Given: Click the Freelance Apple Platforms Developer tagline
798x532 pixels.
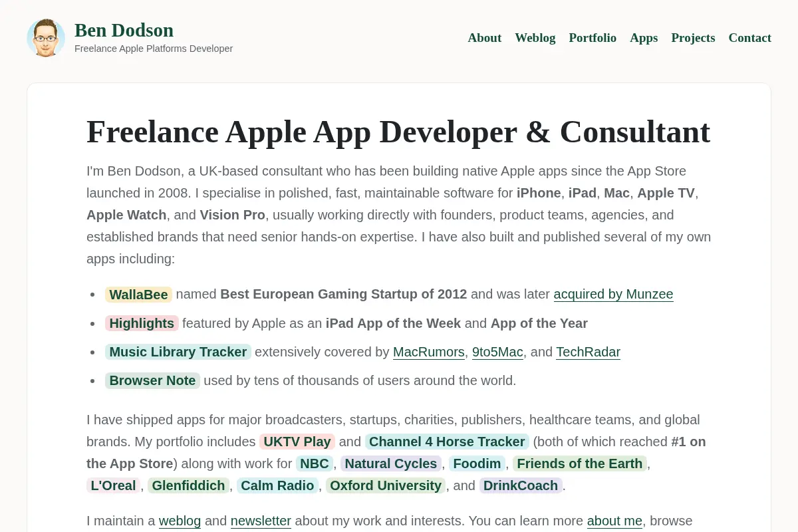Looking at the screenshot, I should [154, 49].
